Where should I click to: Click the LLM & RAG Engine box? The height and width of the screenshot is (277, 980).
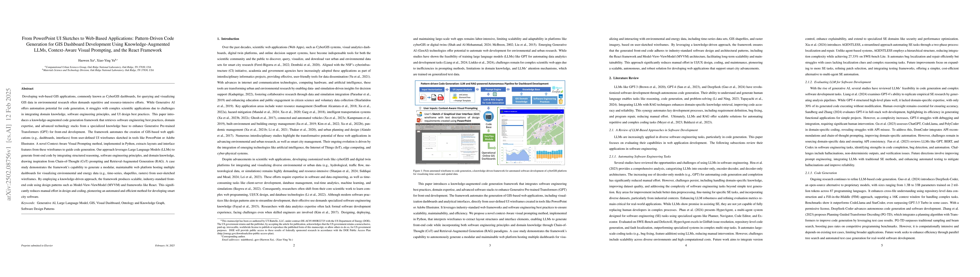tap(493, 102)
